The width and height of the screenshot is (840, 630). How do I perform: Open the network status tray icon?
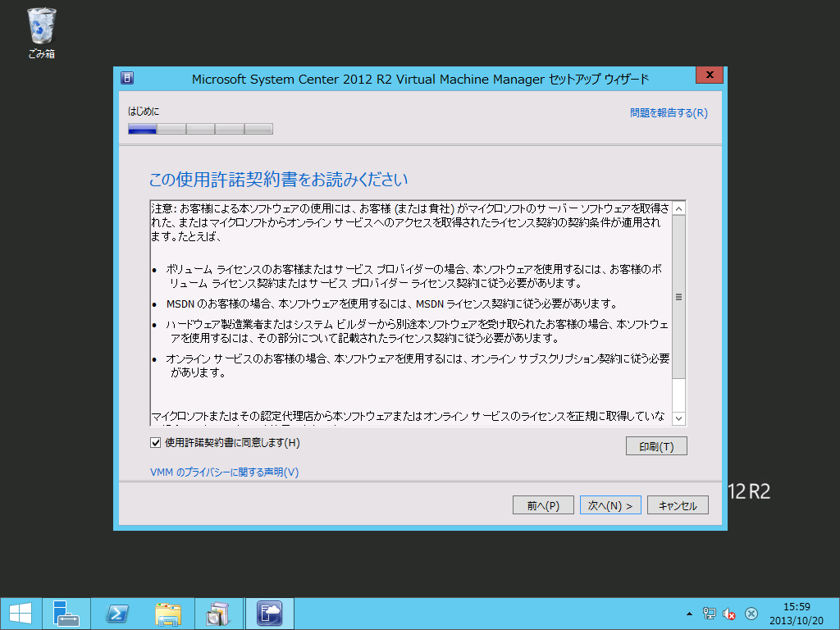(710, 614)
